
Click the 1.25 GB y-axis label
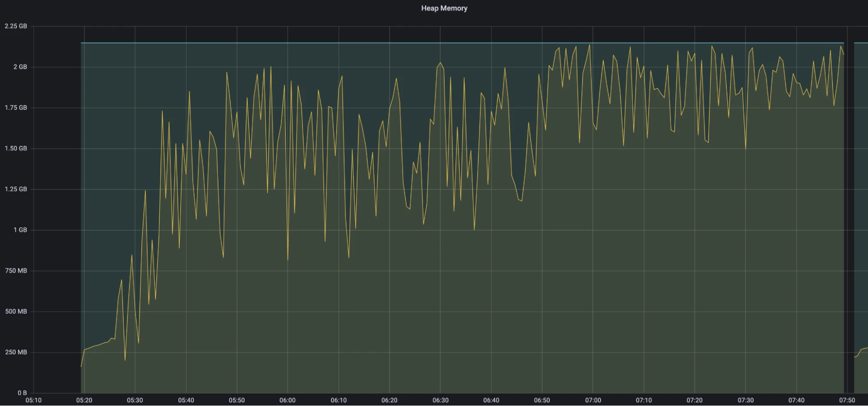tap(16, 189)
